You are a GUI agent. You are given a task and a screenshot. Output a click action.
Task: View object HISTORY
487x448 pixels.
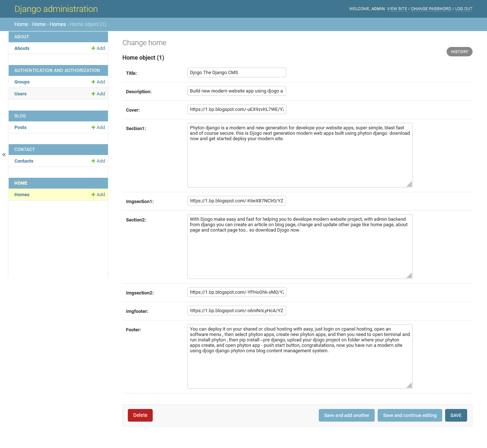pyautogui.click(x=460, y=52)
